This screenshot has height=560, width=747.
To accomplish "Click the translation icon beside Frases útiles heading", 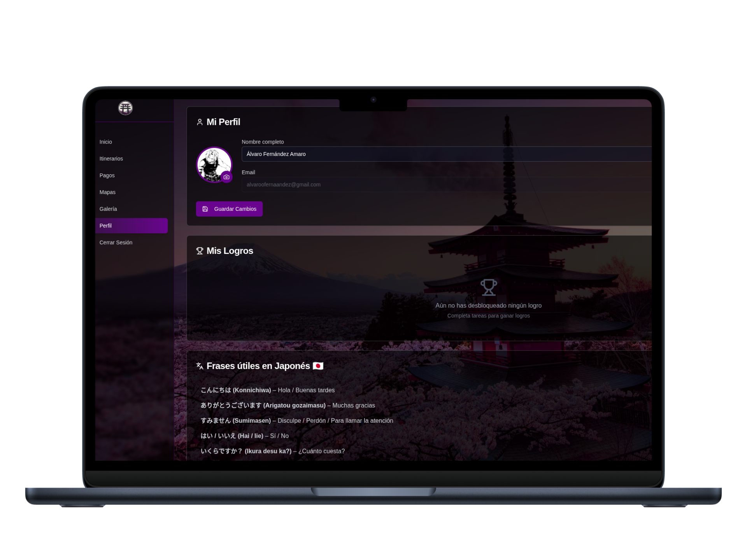I will point(200,366).
